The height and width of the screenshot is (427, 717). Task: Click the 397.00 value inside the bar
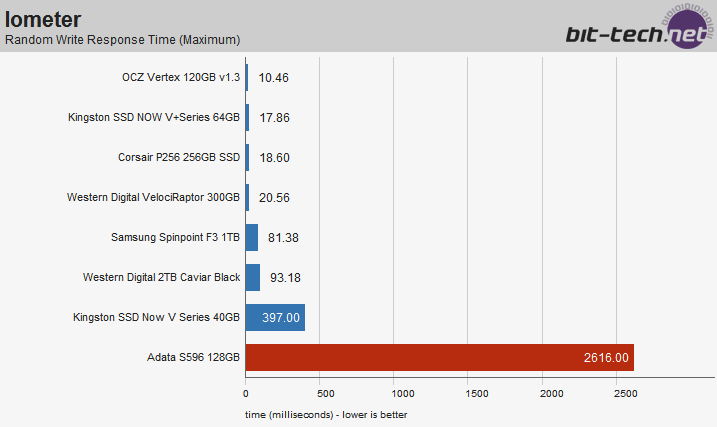click(281, 318)
